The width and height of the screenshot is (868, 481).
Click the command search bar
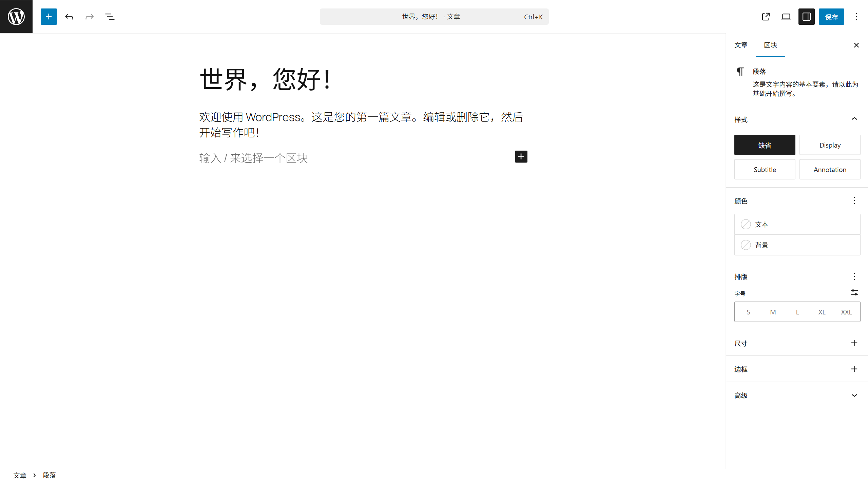(x=433, y=16)
